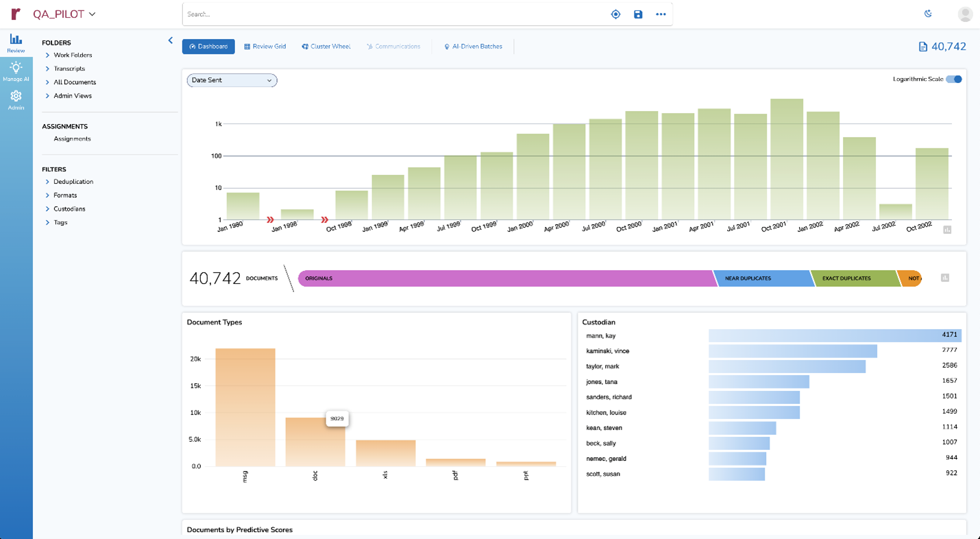Image resolution: width=980 pixels, height=539 pixels.
Task: Click the first red skip arrows after Jan 1980
Action: coord(270,219)
